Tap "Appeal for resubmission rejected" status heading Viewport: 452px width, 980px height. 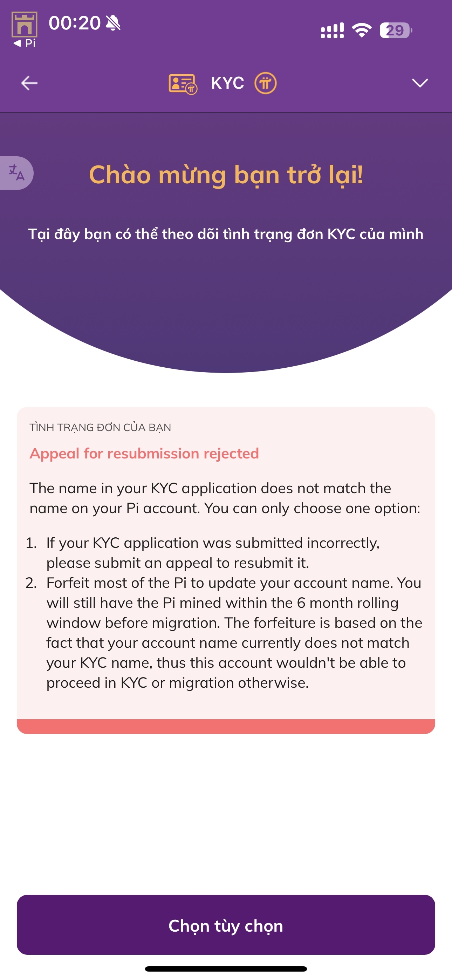144,454
